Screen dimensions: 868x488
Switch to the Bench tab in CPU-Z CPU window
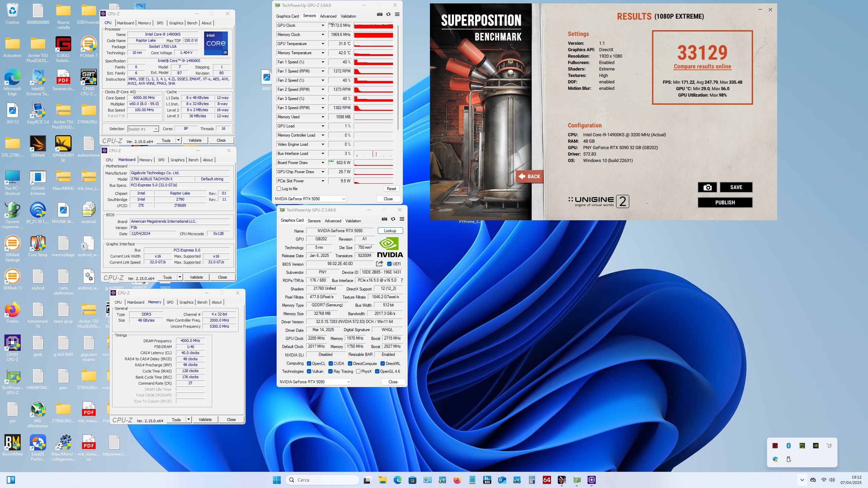tap(192, 23)
